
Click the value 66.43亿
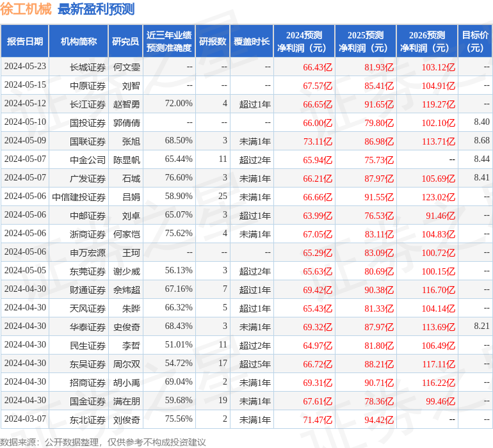click(318, 67)
